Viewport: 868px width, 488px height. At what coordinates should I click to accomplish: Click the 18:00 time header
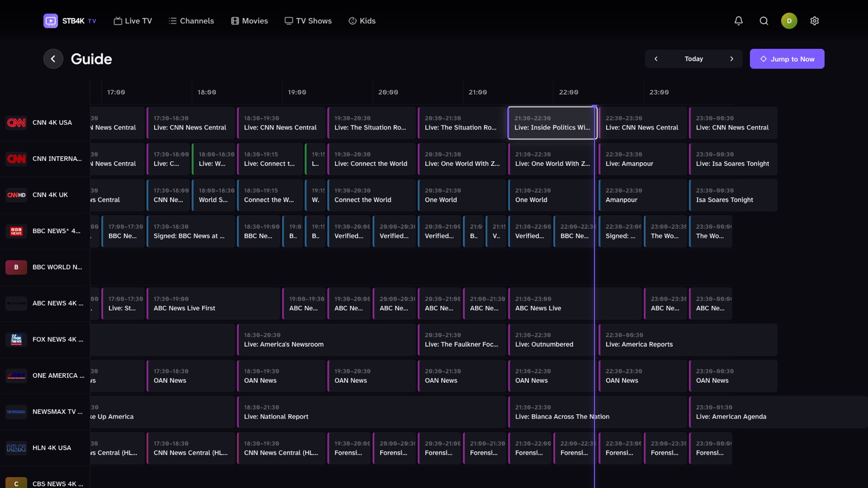tap(207, 93)
